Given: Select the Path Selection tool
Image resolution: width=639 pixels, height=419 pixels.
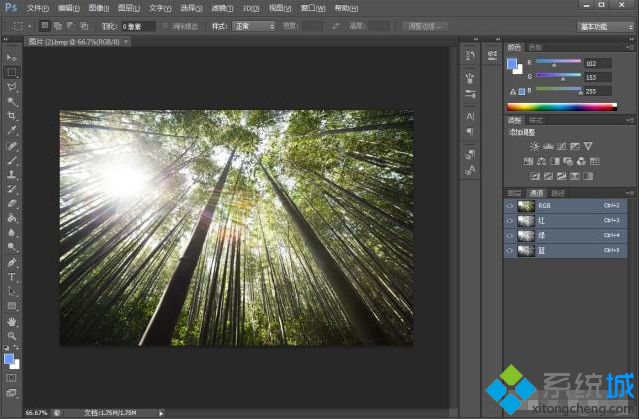Looking at the screenshot, I should 11,291.
